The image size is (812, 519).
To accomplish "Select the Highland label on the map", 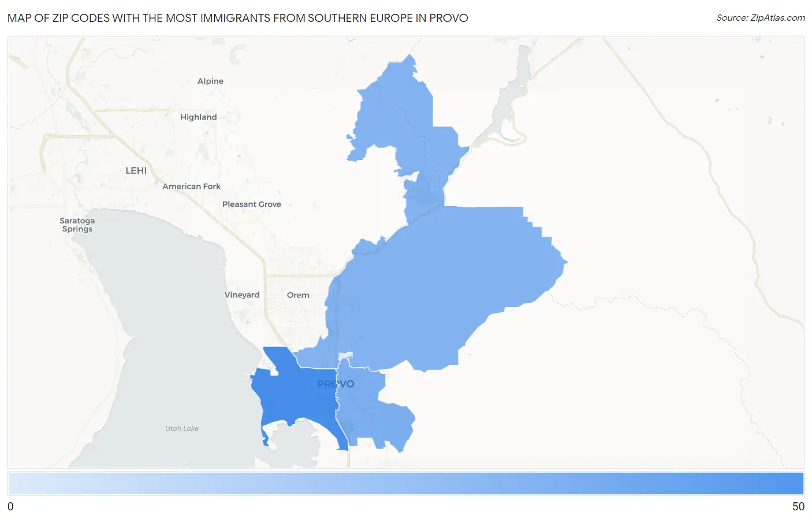I will (x=198, y=117).
